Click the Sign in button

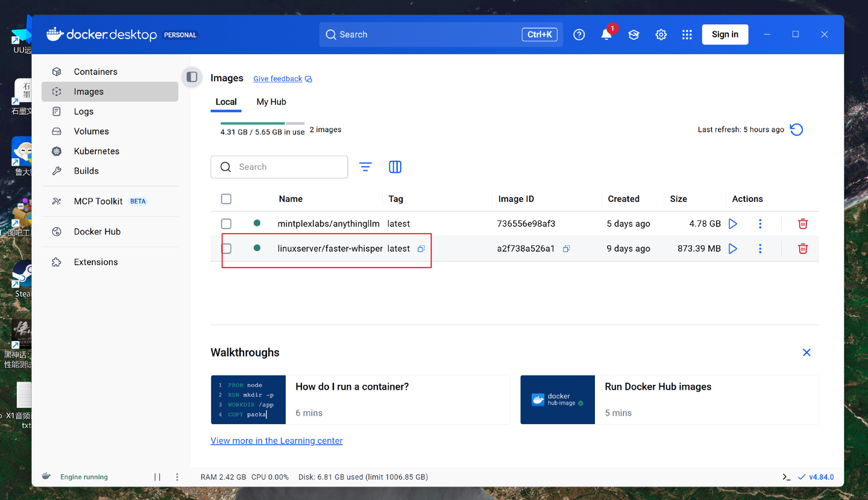point(725,34)
